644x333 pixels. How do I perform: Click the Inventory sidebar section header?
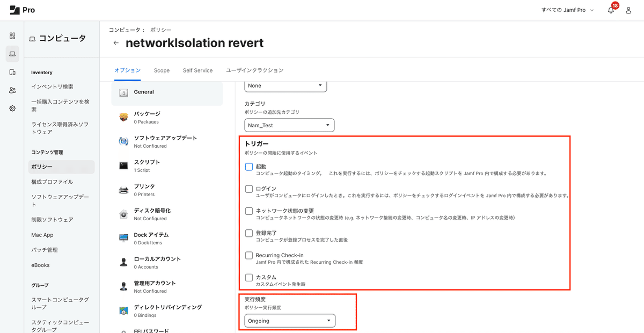tap(42, 73)
